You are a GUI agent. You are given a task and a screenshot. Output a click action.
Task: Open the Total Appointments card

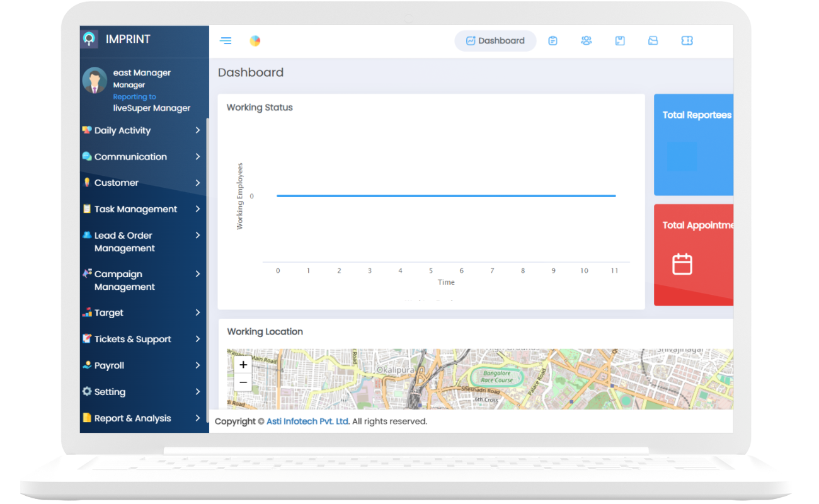click(x=694, y=255)
